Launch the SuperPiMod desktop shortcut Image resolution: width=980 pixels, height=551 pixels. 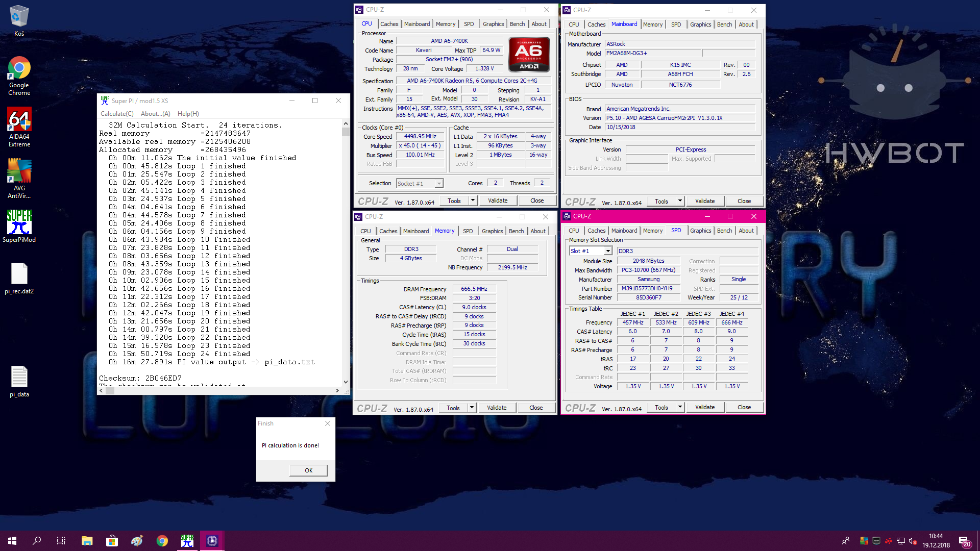[x=19, y=226]
